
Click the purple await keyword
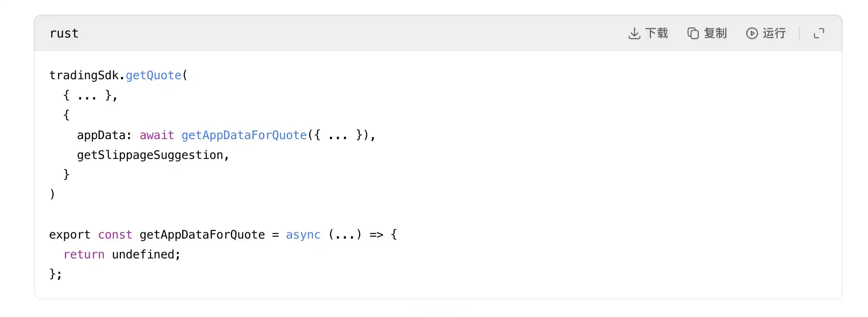tap(157, 135)
